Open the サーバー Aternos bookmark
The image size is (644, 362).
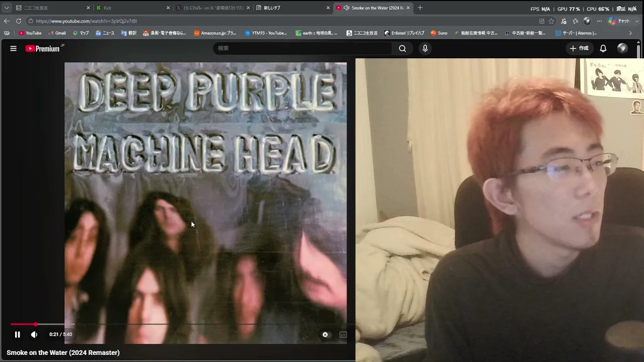[576, 33]
